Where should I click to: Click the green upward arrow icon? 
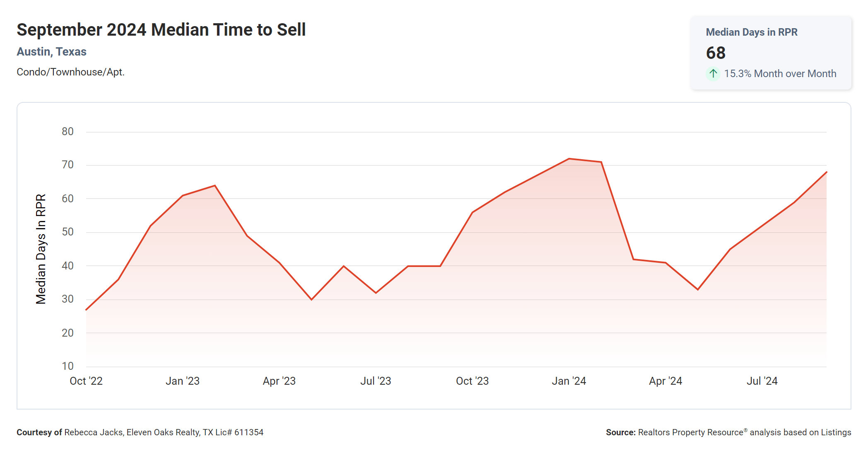click(x=713, y=74)
